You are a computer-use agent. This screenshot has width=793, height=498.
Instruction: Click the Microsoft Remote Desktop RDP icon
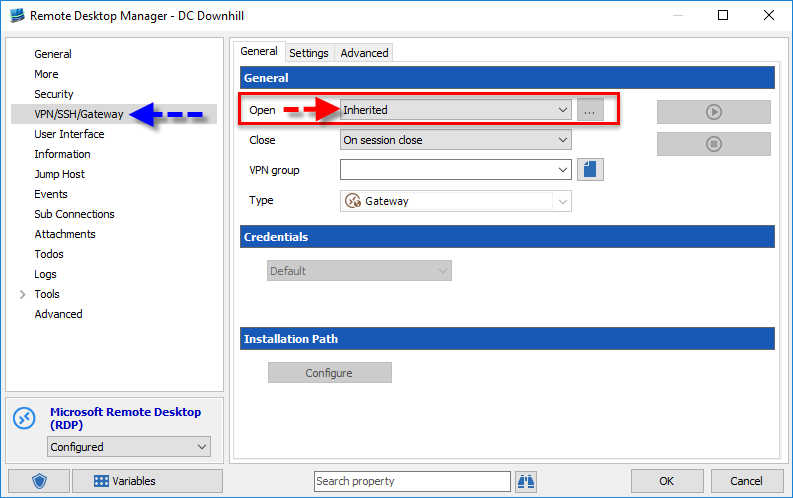[25, 418]
